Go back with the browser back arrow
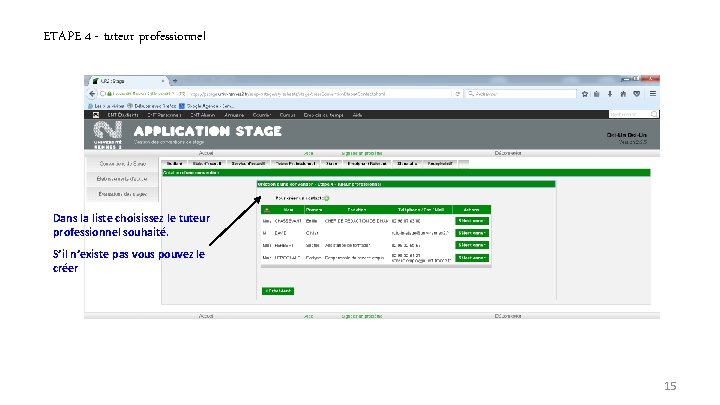Screen dimensions: 720x405 click(x=92, y=94)
